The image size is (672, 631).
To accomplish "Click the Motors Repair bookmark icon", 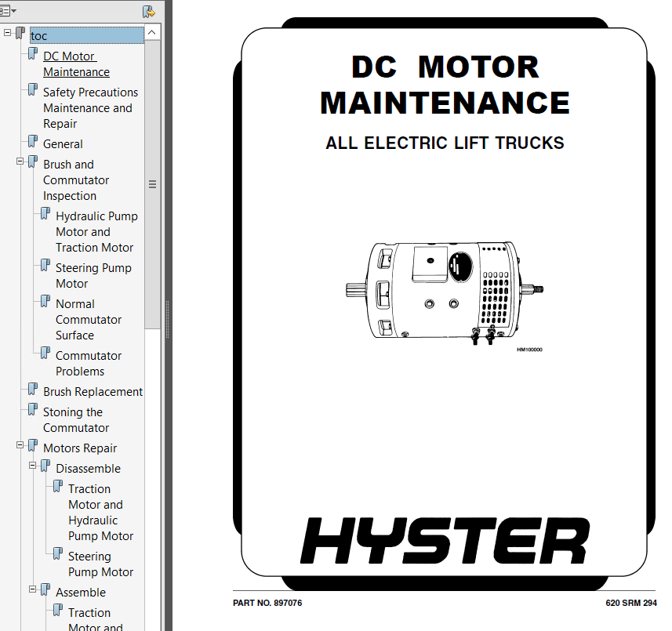I will (x=33, y=445).
